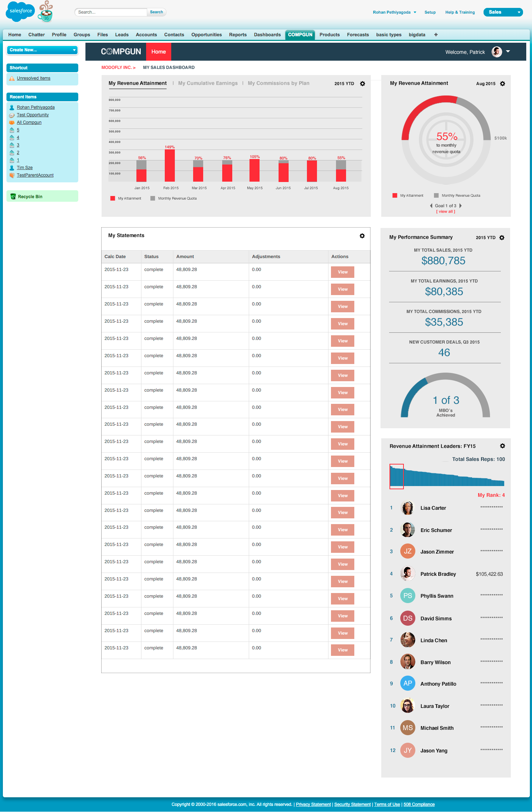Change 2015 YTD period in Performance Summary
This screenshot has height=812, width=532.
click(485, 238)
